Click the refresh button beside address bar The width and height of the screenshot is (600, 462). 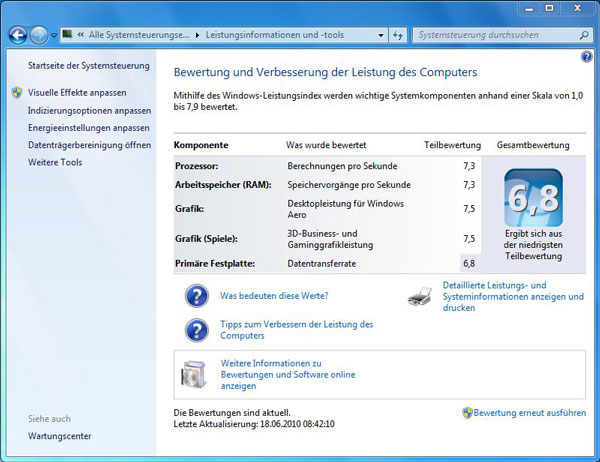(x=398, y=35)
